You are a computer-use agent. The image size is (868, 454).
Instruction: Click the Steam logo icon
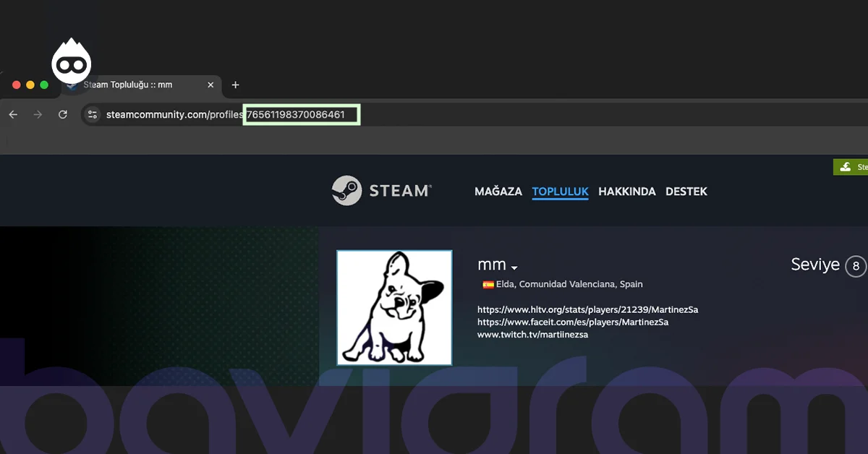tap(347, 190)
